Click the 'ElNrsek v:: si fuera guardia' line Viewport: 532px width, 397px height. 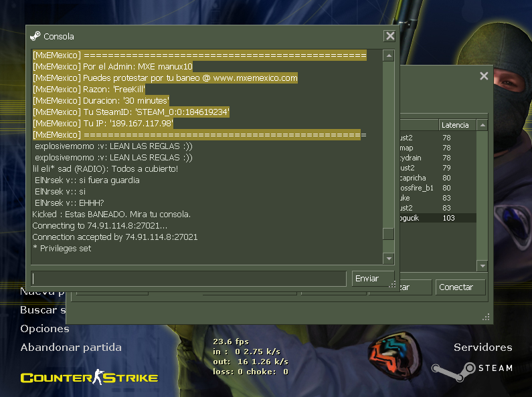pyautogui.click(x=87, y=180)
